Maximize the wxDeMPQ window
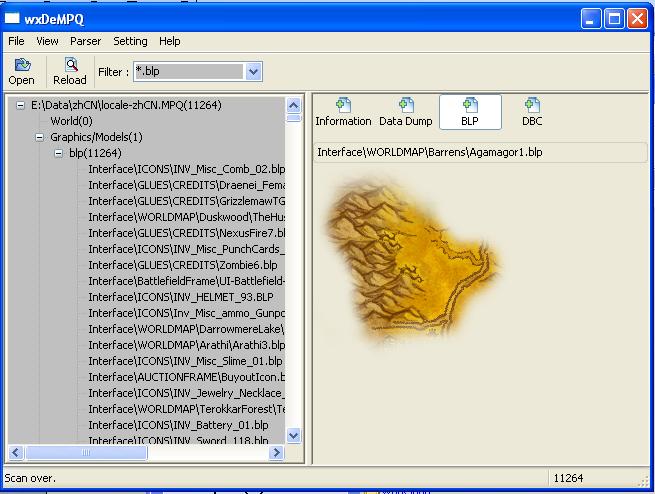Image resolution: width=655 pixels, height=494 pixels. [614, 19]
